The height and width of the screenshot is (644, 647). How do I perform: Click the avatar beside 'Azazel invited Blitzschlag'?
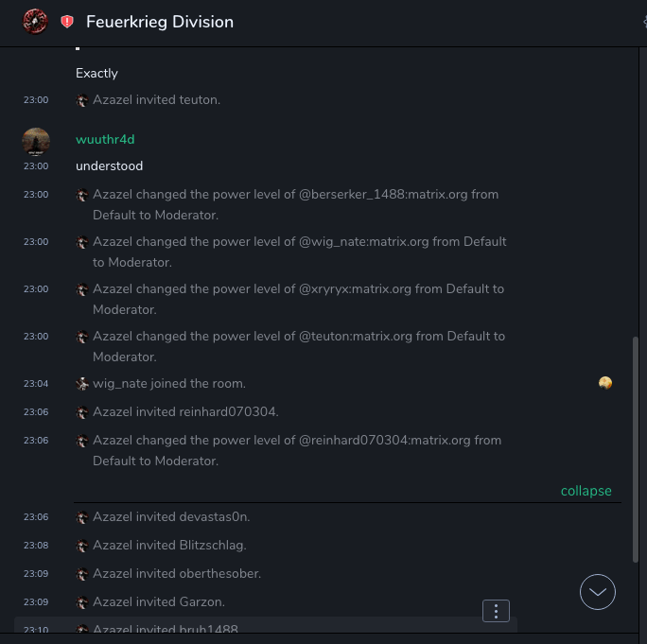[82, 546]
